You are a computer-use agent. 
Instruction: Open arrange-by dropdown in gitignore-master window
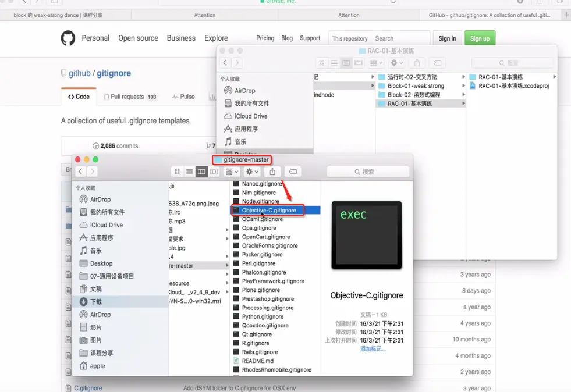(x=232, y=172)
